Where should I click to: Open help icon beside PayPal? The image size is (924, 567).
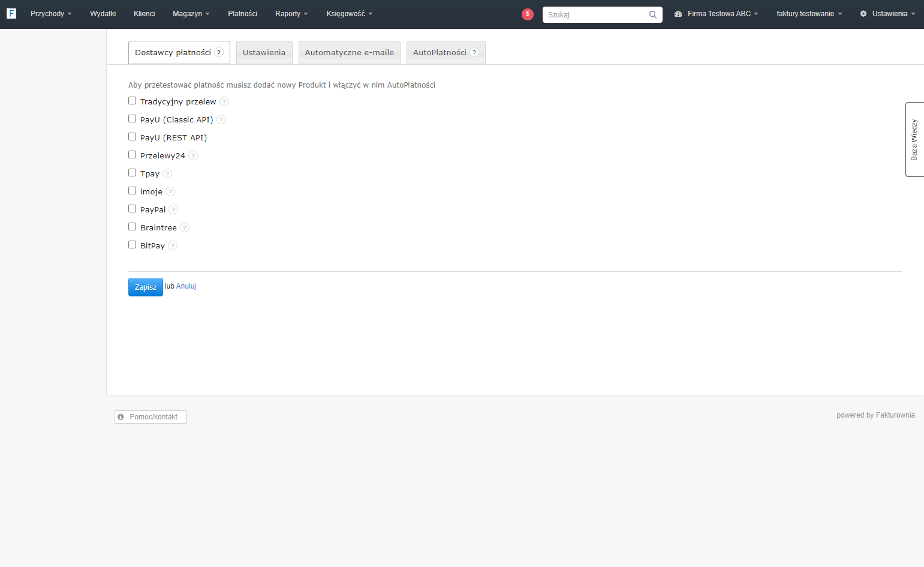click(173, 210)
